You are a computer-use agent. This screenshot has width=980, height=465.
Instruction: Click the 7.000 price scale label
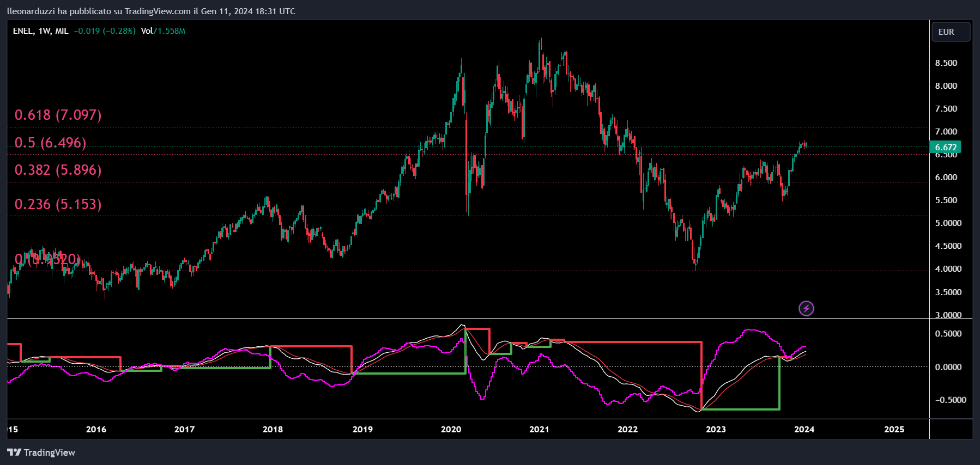(946, 132)
